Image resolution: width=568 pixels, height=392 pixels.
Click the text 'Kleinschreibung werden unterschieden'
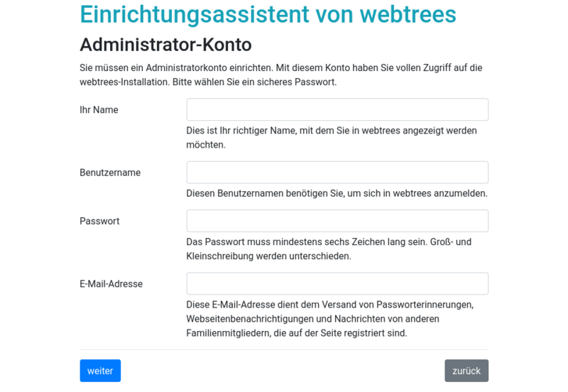tap(268, 256)
